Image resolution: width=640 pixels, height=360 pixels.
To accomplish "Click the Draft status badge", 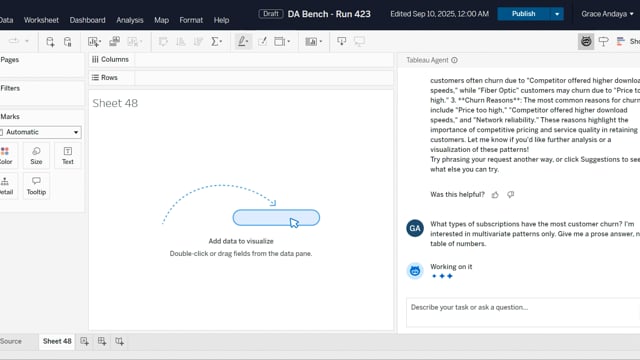I will point(271,14).
